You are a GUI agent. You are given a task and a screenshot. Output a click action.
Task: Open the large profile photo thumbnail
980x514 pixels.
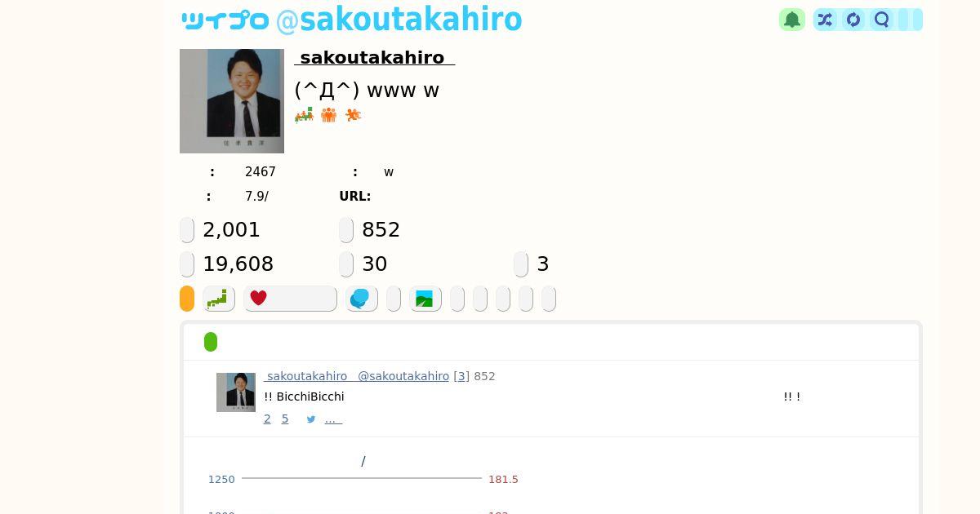(x=232, y=101)
